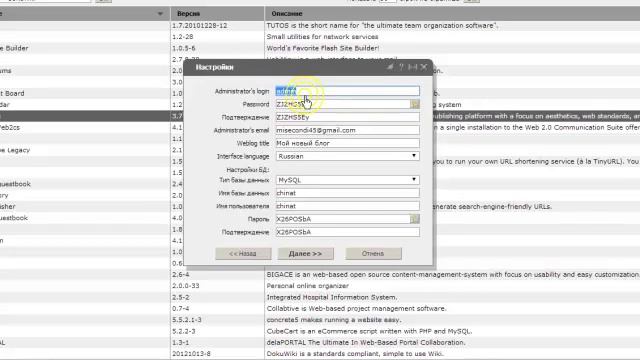This screenshot has height=360, width=640.
Task: Click version cell 0.7-4
Action: [180, 309]
